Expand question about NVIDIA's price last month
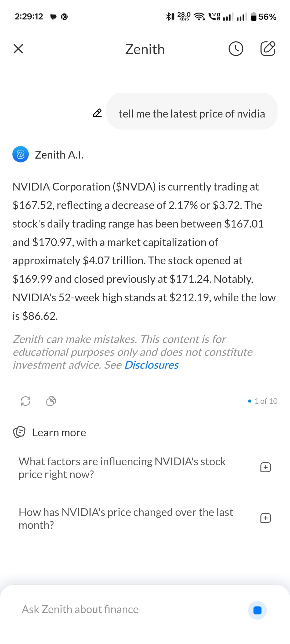Image resolution: width=290 pixels, height=644 pixels. (x=265, y=518)
